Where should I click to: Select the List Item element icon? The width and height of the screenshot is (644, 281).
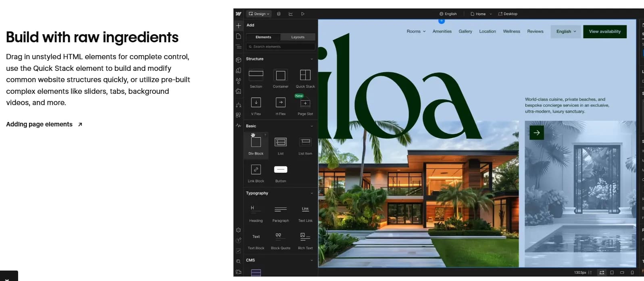tap(305, 142)
